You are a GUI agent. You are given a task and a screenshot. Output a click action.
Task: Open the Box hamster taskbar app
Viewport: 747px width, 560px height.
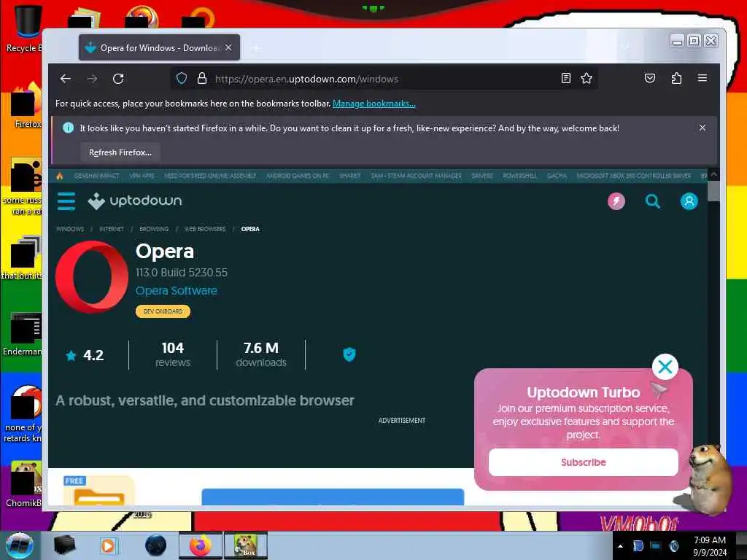point(246,545)
